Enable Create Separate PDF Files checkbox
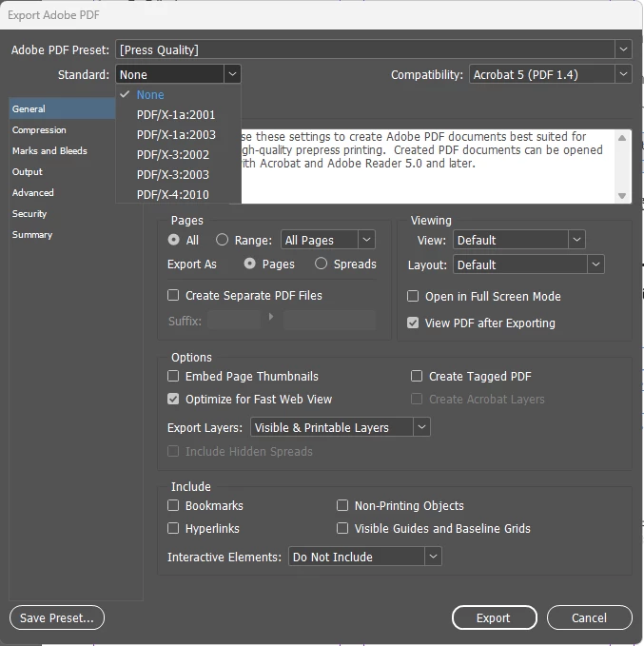This screenshot has width=644, height=646. [173, 295]
